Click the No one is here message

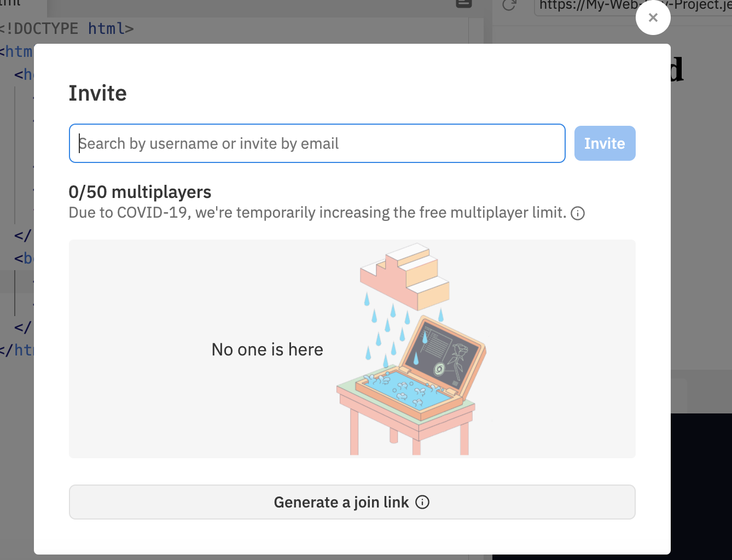[x=268, y=349]
